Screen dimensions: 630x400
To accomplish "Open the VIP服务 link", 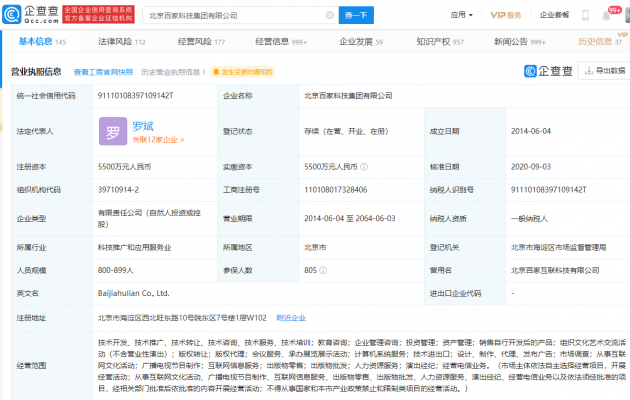I will tap(505, 15).
